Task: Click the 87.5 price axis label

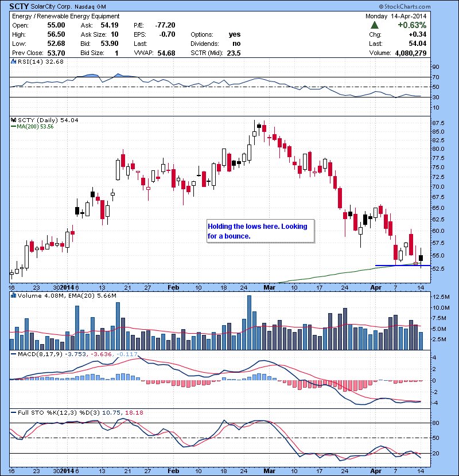Action: click(438, 123)
